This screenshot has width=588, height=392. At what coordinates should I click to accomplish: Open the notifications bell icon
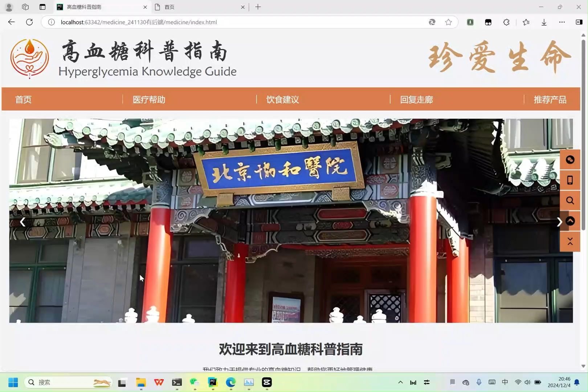coord(577,382)
